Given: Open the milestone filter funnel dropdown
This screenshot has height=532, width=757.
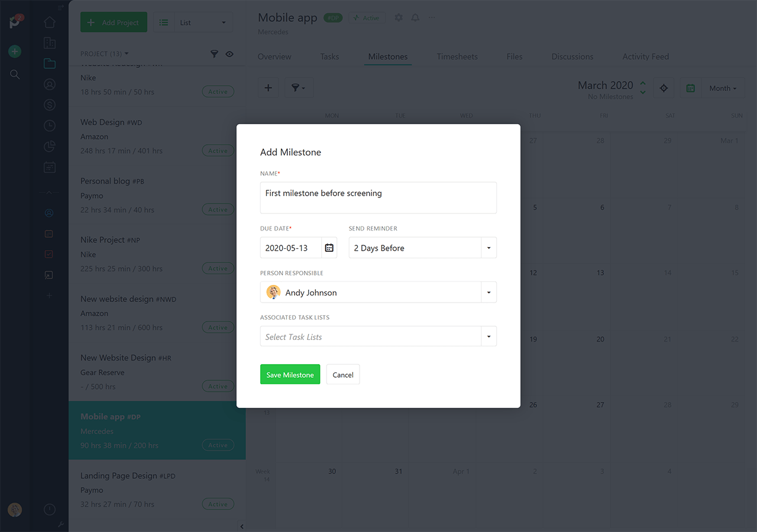Looking at the screenshot, I should tap(299, 87).
